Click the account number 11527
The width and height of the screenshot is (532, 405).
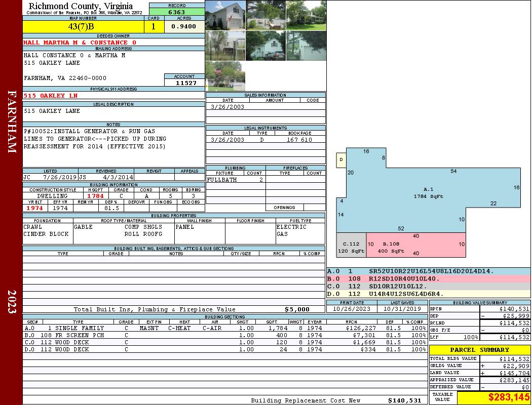click(x=185, y=83)
